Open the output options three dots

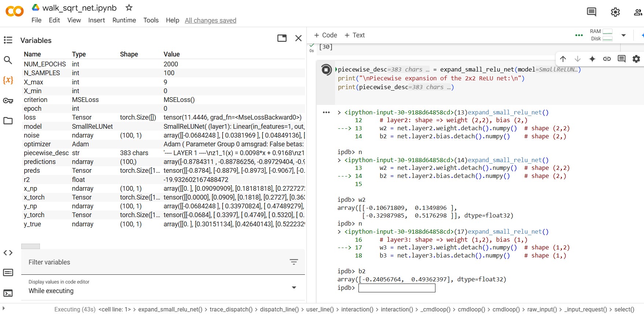point(326,112)
